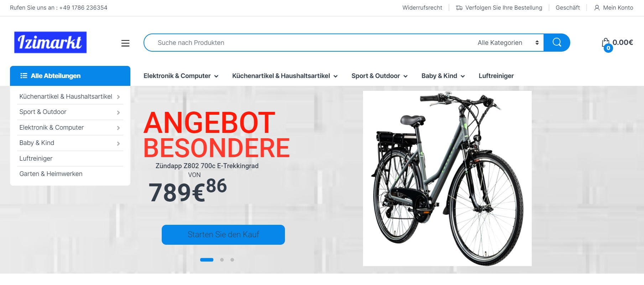
Task: Open the Widerrufsrecht link
Action: pyautogui.click(x=422, y=7)
